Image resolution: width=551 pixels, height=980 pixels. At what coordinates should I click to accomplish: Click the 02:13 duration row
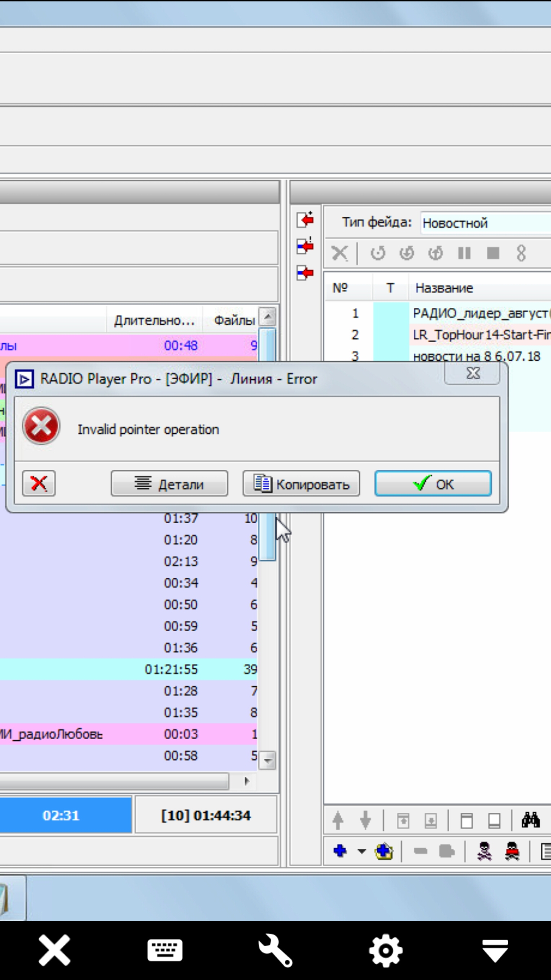(x=129, y=561)
